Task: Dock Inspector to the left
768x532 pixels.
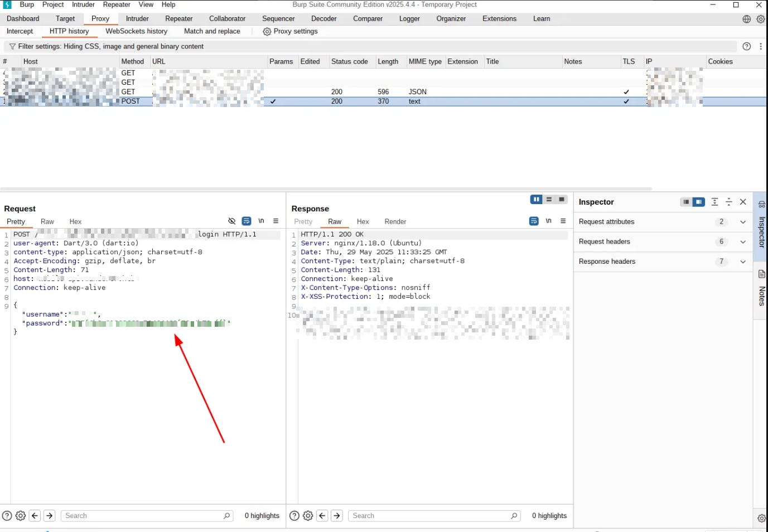Action: pos(686,202)
